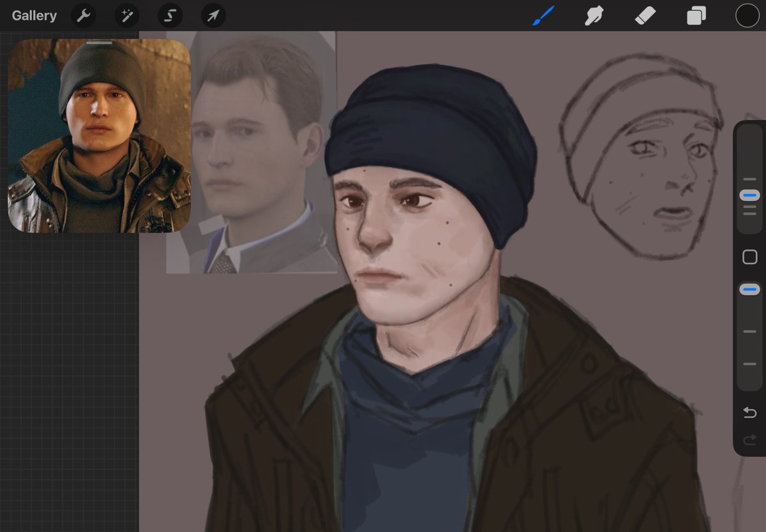Adjust the brush opacity slider handle

pos(749,290)
